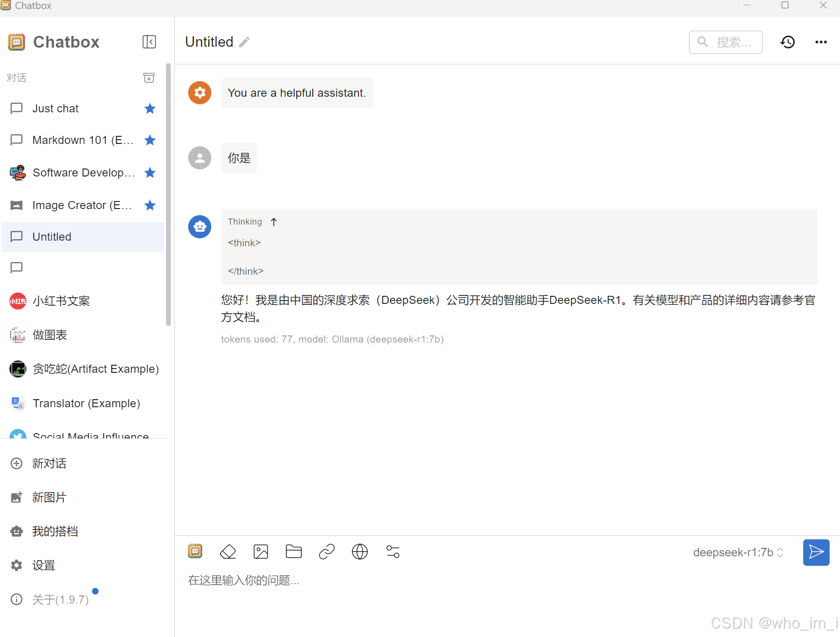Open the 做图表 conversation
The width and height of the screenshot is (840, 637).
point(83,335)
